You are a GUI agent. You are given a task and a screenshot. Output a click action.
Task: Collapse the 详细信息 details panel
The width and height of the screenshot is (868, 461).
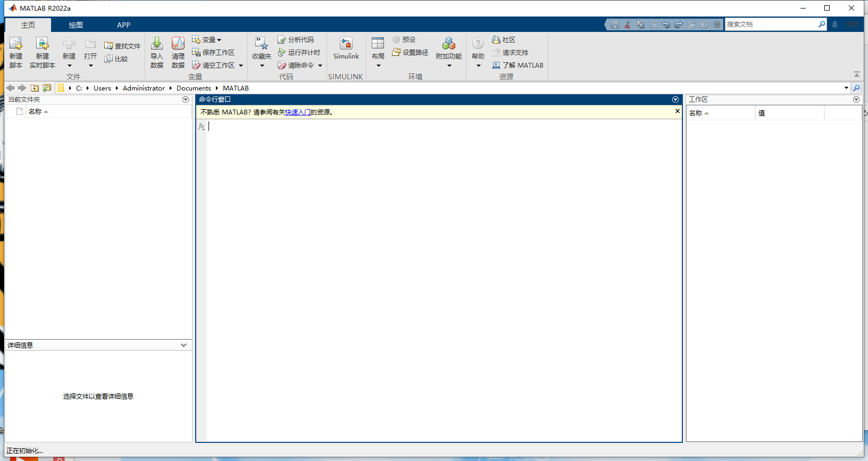coord(183,345)
